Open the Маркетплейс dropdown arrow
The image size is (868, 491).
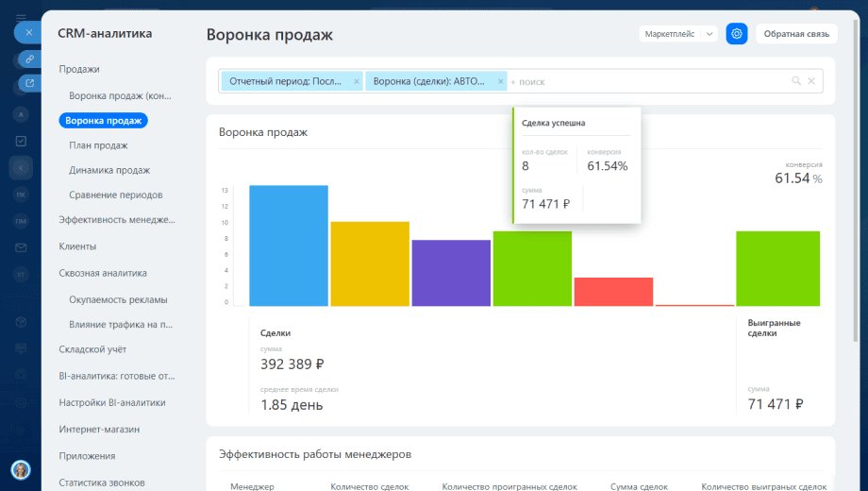(x=709, y=34)
